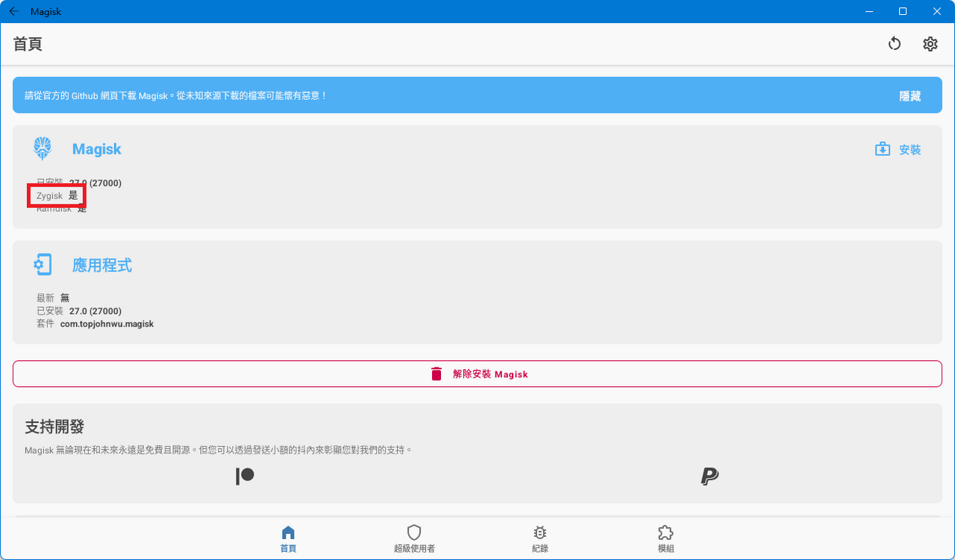Click the Magisk window title text
This screenshot has width=955, height=560.
tap(46, 11)
